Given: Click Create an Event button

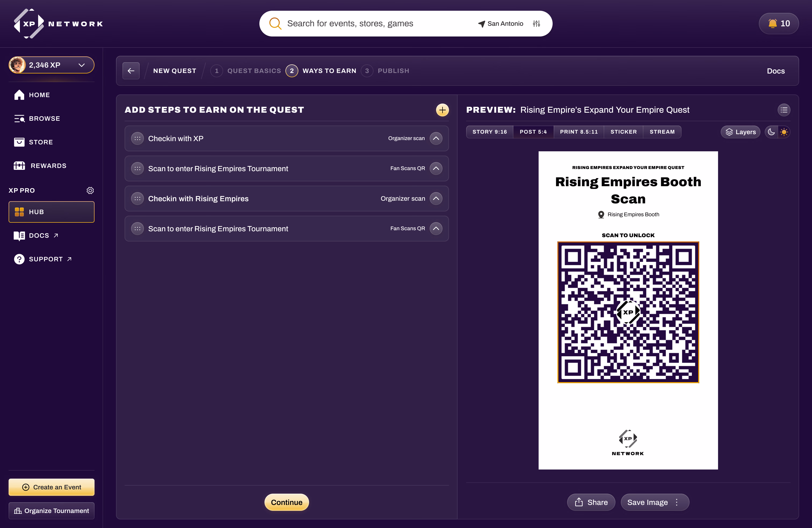Looking at the screenshot, I should click(52, 487).
